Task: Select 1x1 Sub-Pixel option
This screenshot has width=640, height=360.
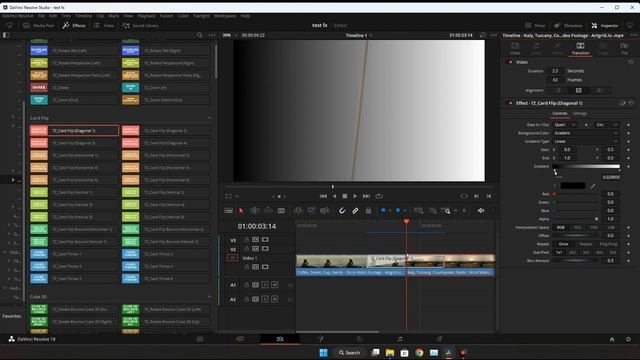Action: (559, 252)
